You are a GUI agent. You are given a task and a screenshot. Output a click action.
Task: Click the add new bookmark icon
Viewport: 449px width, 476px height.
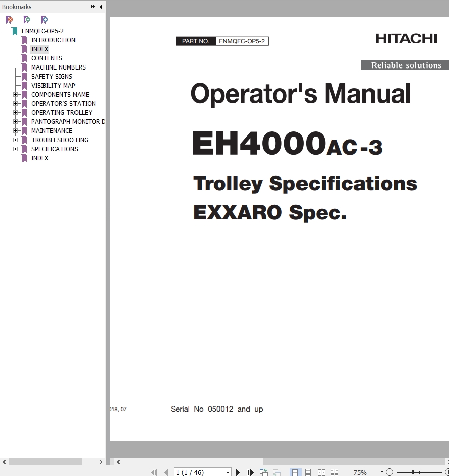coord(27,20)
